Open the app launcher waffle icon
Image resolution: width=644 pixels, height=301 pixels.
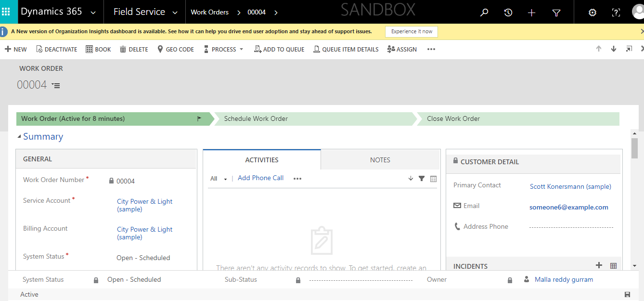(6, 12)
